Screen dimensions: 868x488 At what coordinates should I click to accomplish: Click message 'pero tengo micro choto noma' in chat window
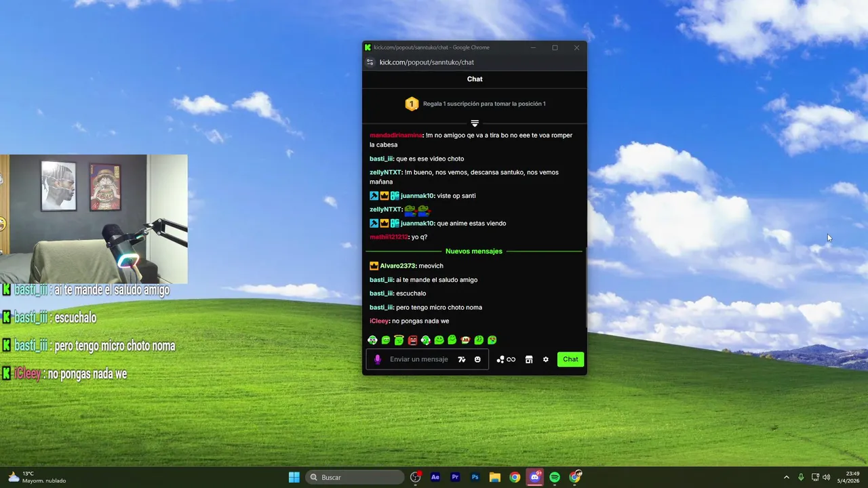coord(439,308)
